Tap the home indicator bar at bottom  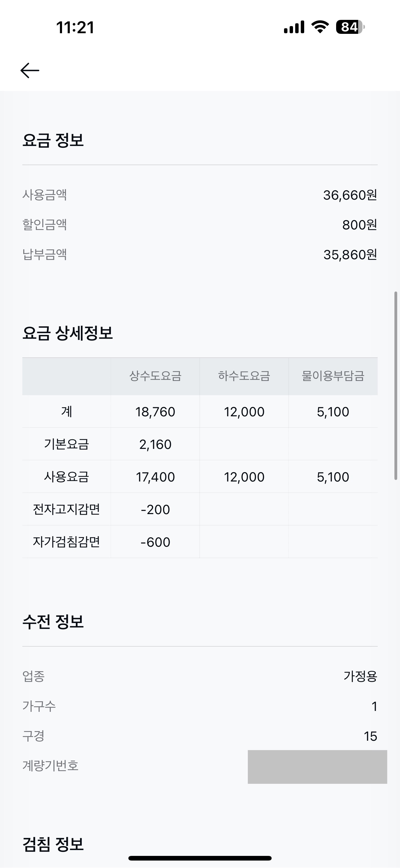[200, 858]
